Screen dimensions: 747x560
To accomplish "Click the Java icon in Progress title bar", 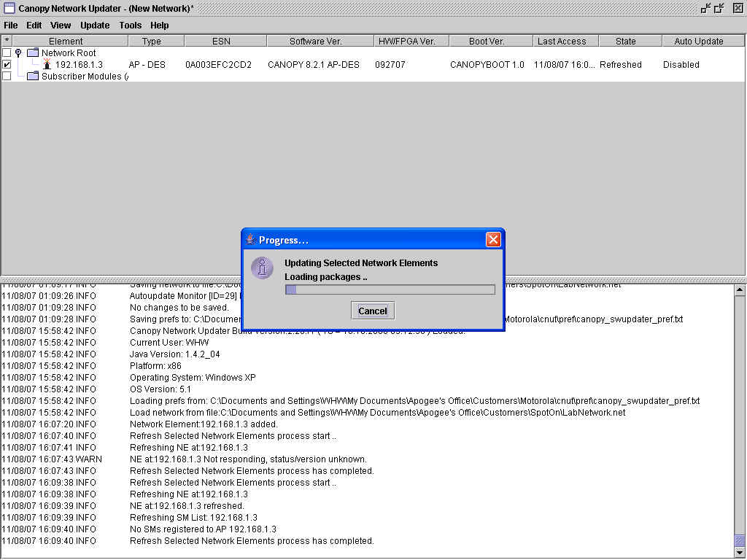I will click(250, 240).
